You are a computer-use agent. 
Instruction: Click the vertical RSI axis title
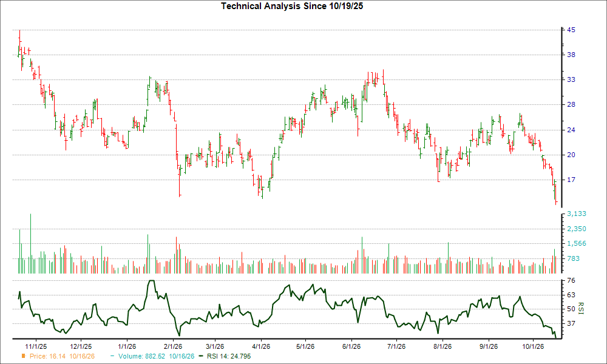click(x=581, y=309)
